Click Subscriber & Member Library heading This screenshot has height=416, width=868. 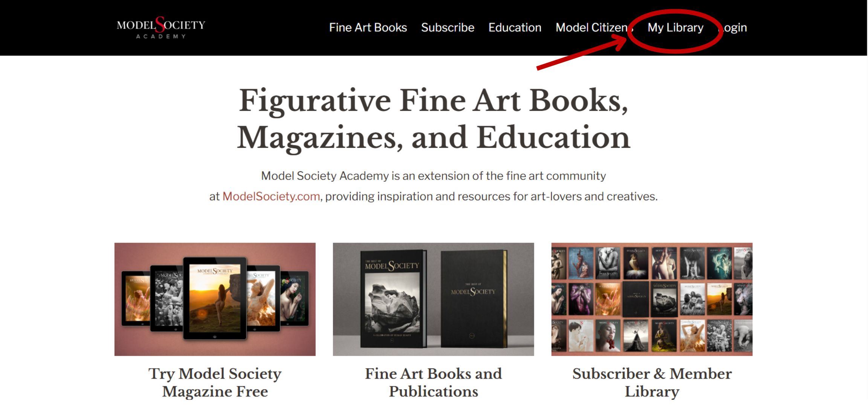(652, 382)
